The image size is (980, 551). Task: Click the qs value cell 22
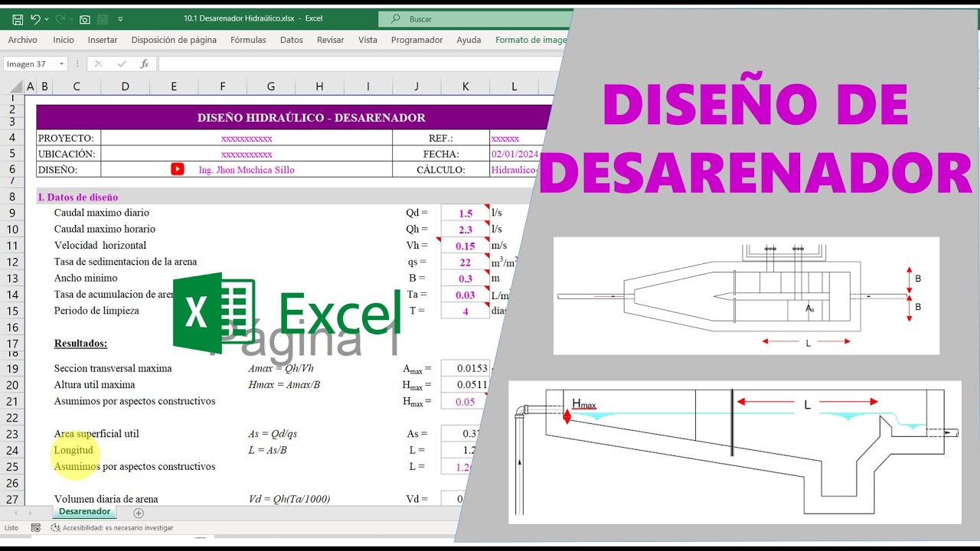465,262
